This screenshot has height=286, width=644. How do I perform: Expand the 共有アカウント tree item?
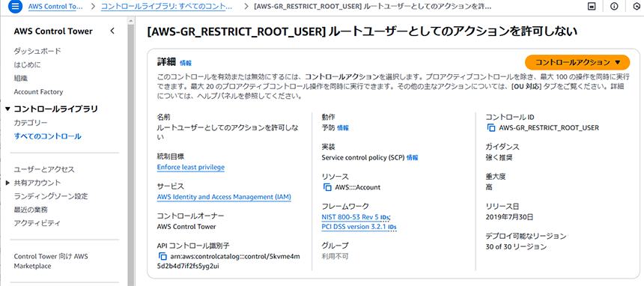(7, 183)
